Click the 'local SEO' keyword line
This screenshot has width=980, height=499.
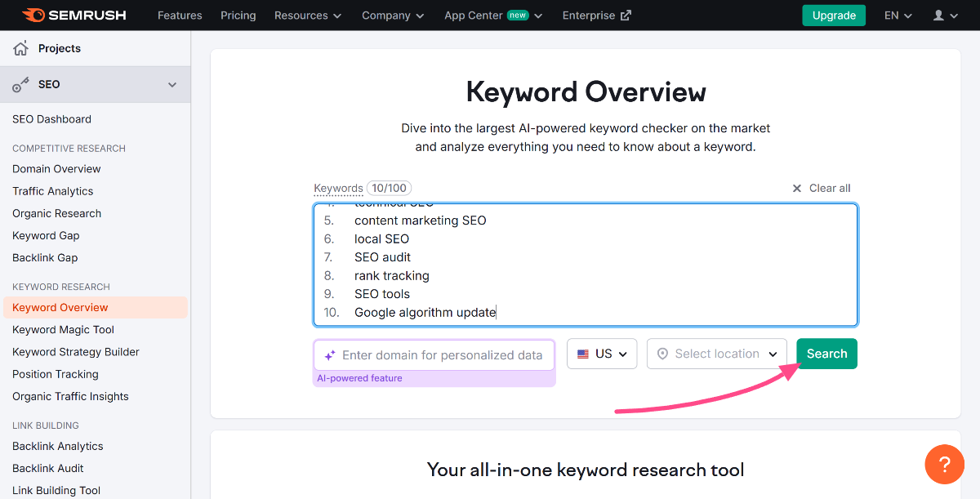381,238
